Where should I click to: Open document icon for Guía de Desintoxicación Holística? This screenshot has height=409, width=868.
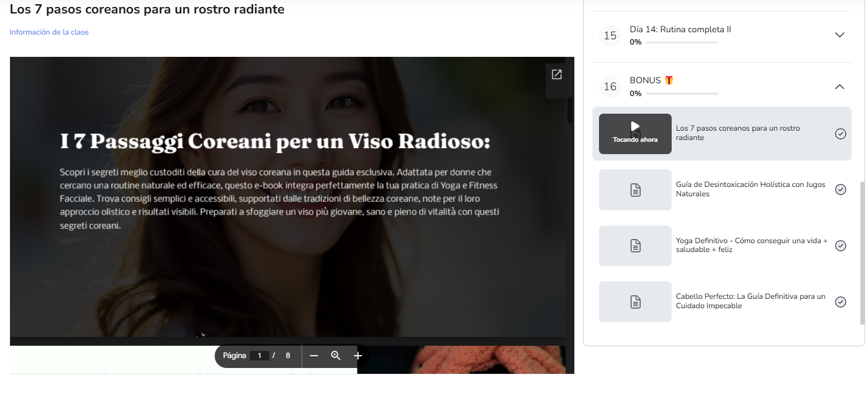tap(635, 190)
